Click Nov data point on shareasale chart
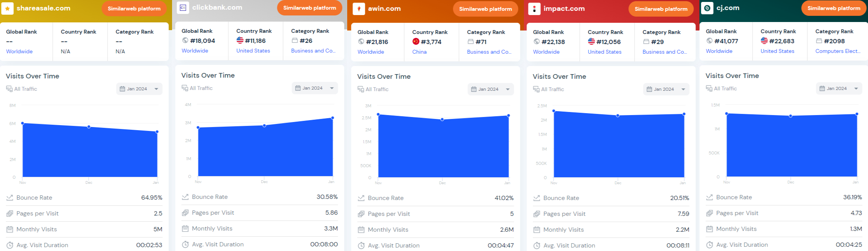Screen dimensions: 868x251 pos(23,123)
